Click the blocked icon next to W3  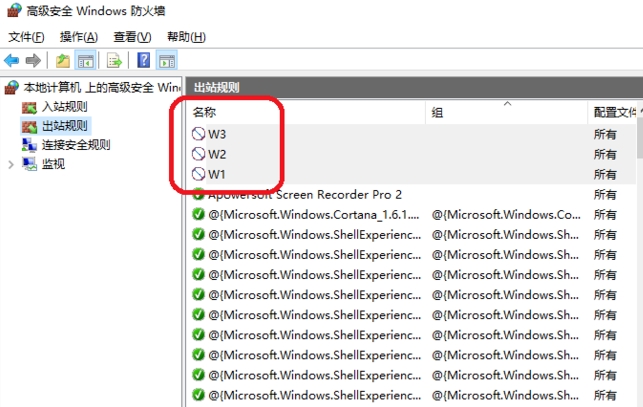[x=198, y=134]
